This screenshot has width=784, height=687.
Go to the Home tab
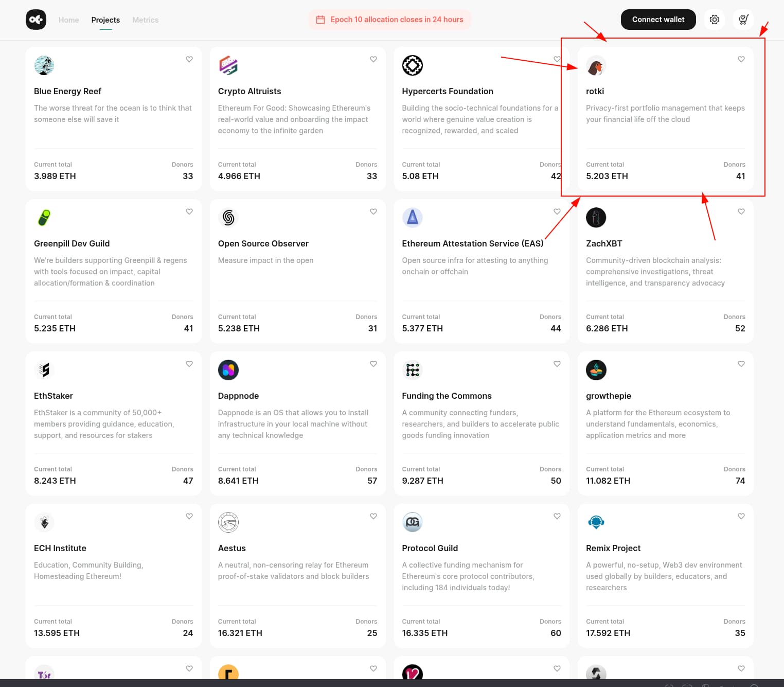pos(69,20)
